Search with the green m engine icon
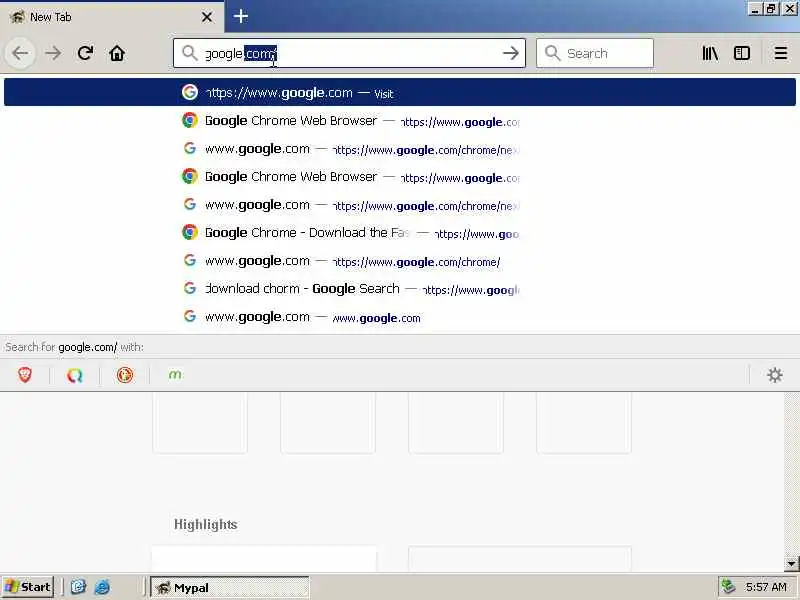 pyautogui.click(x=175, y=375)
